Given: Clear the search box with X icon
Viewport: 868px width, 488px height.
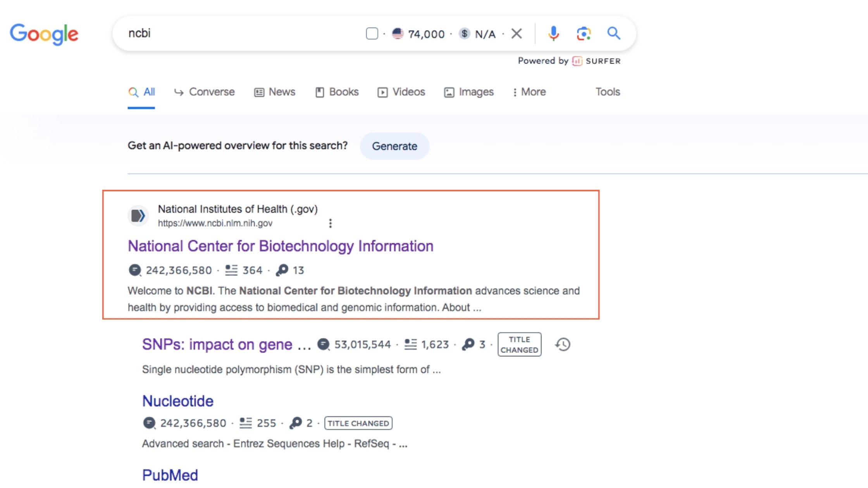Looking at the screenshot, I should point(517,34).
